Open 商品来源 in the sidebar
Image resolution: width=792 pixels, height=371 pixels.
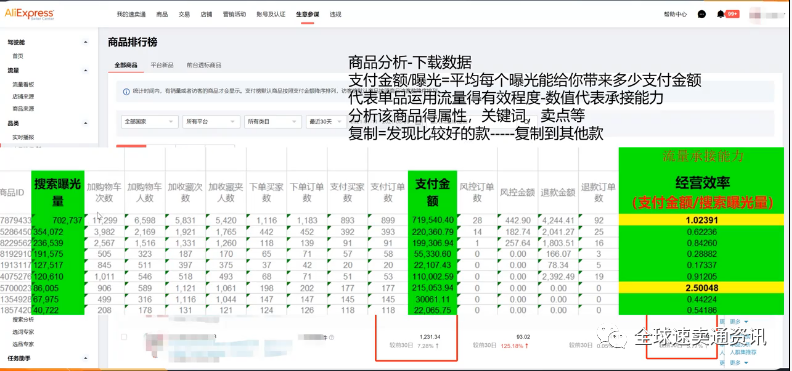click(x=23, y=108)
